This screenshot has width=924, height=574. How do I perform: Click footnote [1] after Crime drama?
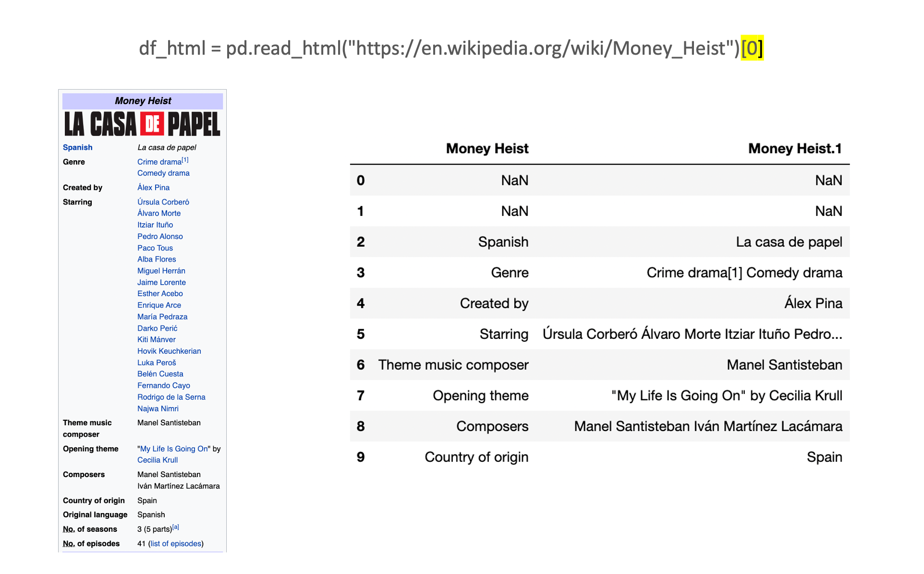tap(185, 160)
